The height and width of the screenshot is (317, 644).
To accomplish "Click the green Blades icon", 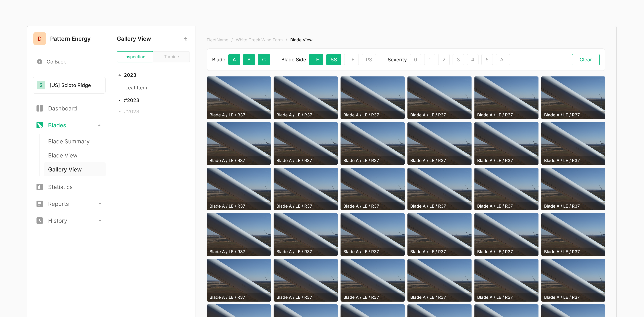I will [39, 125].
